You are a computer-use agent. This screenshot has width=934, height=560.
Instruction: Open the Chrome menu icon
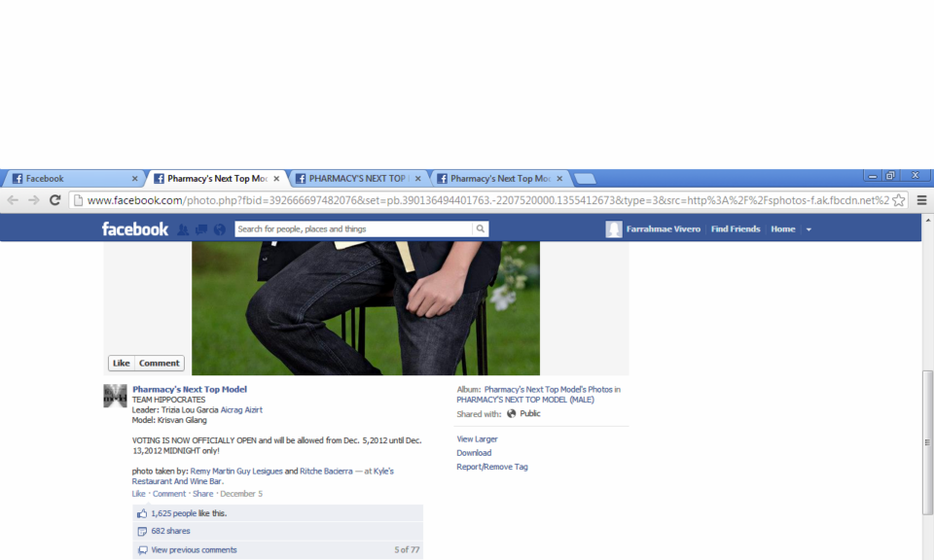921,200
